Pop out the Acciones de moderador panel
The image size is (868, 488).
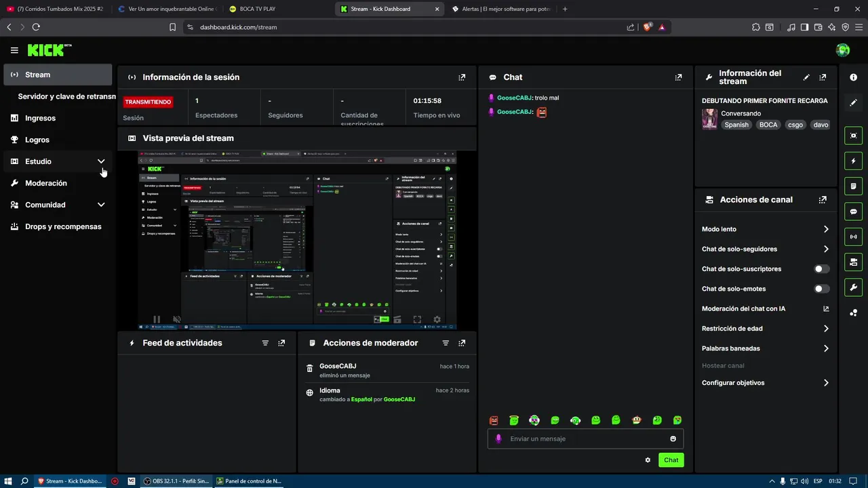click(x=462, y=343)
